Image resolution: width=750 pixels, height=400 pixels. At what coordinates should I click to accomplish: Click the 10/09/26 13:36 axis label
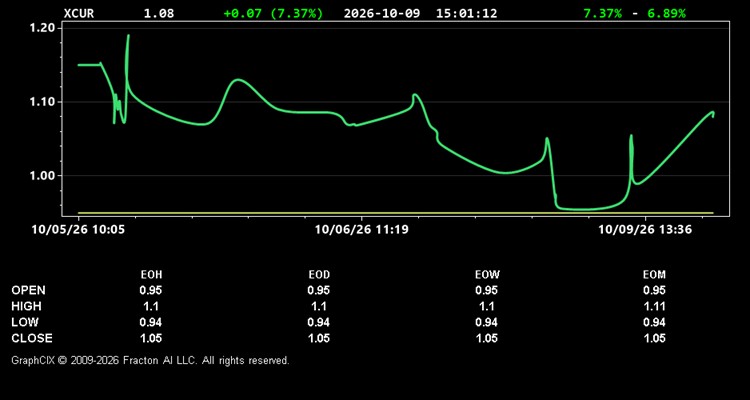click(645, 230)
